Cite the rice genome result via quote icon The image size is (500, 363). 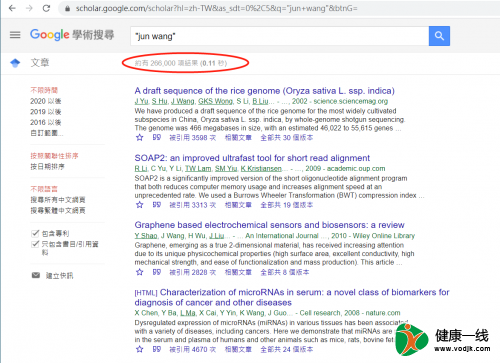(157, 137)
